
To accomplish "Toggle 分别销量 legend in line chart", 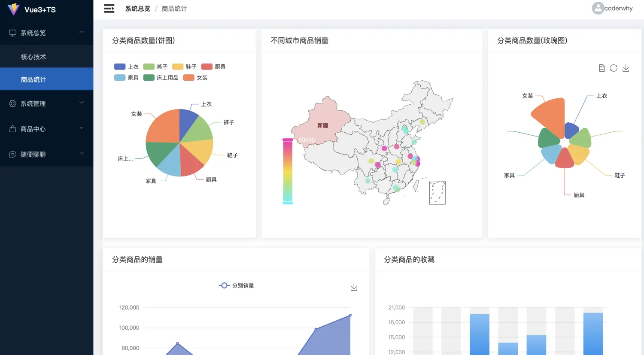I will click(236, 285).
